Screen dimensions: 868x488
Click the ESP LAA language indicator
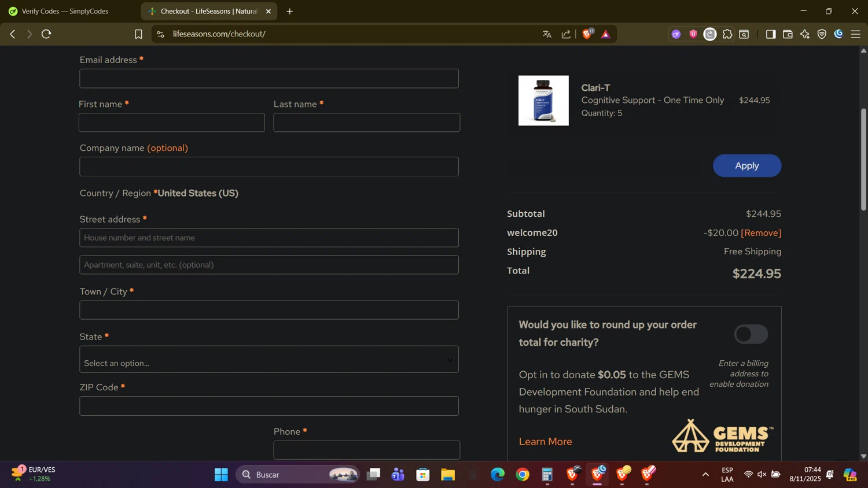(727, 475)
